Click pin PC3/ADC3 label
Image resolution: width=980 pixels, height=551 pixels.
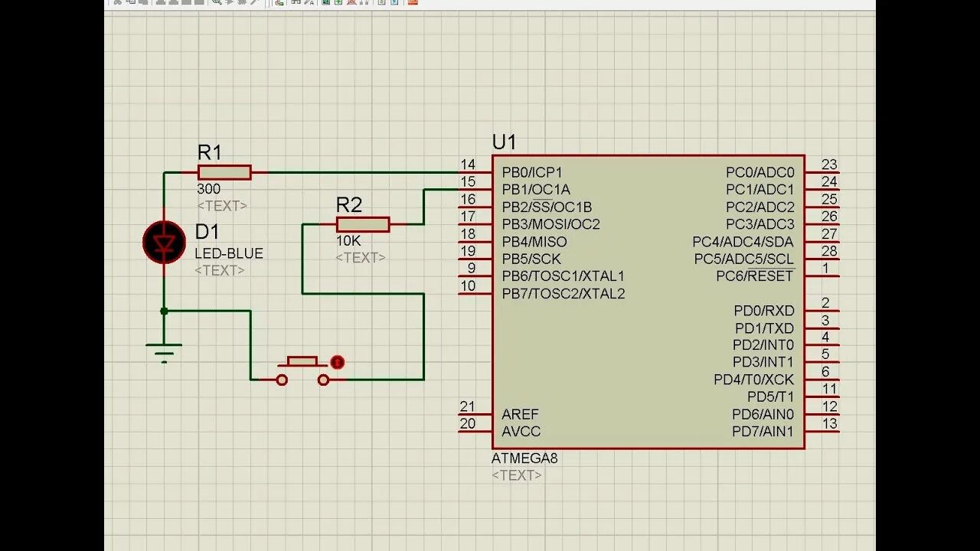pos(760,224)
